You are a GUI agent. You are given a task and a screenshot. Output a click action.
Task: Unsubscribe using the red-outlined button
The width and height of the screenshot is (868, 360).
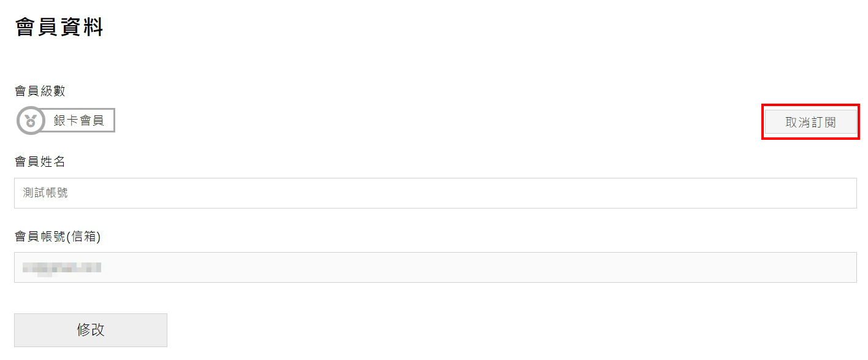(x=810, y=122)
